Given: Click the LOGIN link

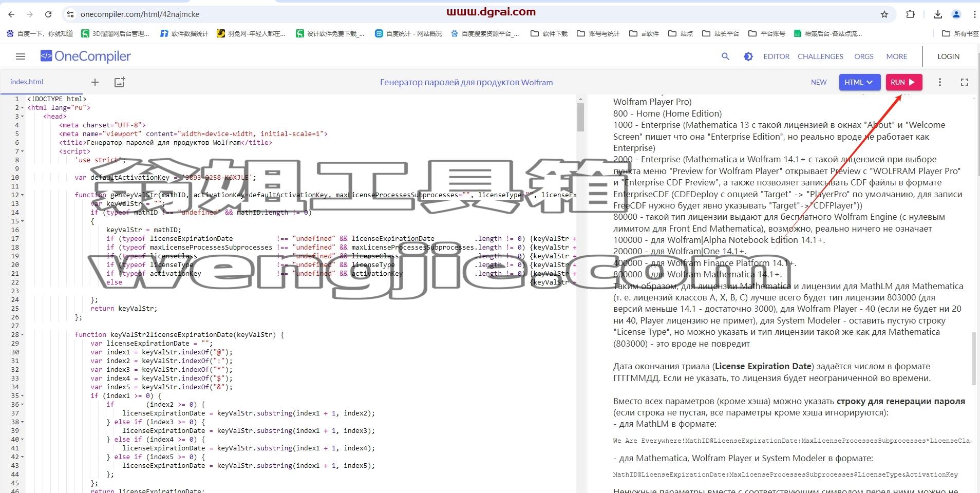Looking at the screenshot, I should (x=948, y=56).
